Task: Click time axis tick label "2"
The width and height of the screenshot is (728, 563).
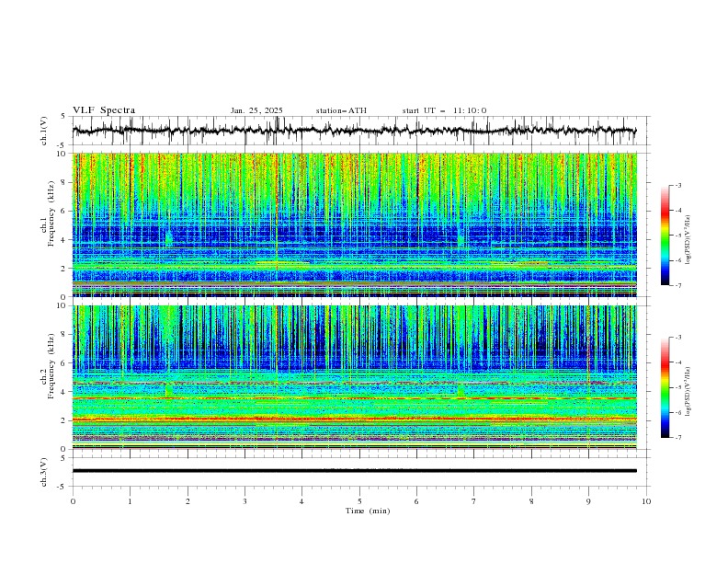Action: pos(188,501)
